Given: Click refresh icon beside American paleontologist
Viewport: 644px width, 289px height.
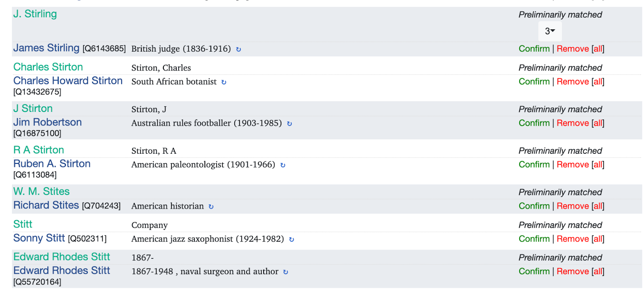Looking at the screenshot, I should (283, 165).
